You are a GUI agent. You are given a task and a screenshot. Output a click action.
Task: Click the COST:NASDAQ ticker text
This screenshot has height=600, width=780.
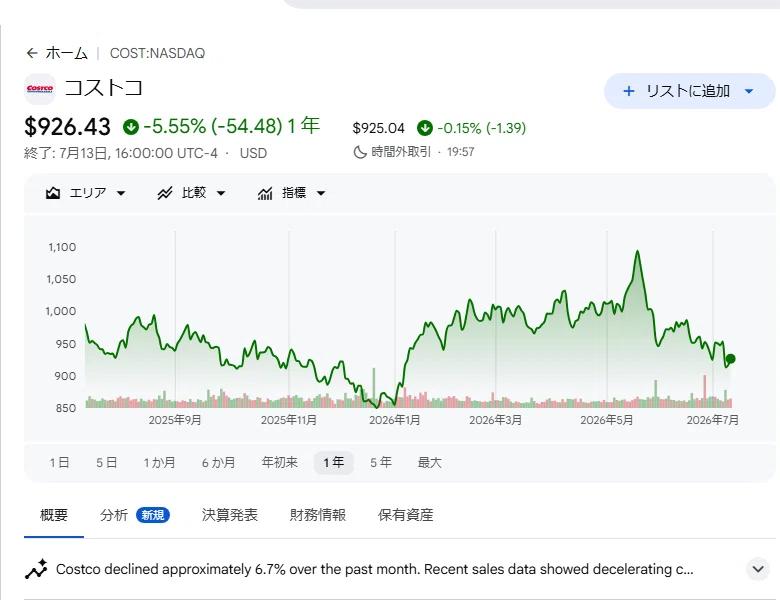pyautogui.click(x=157, y=53)
